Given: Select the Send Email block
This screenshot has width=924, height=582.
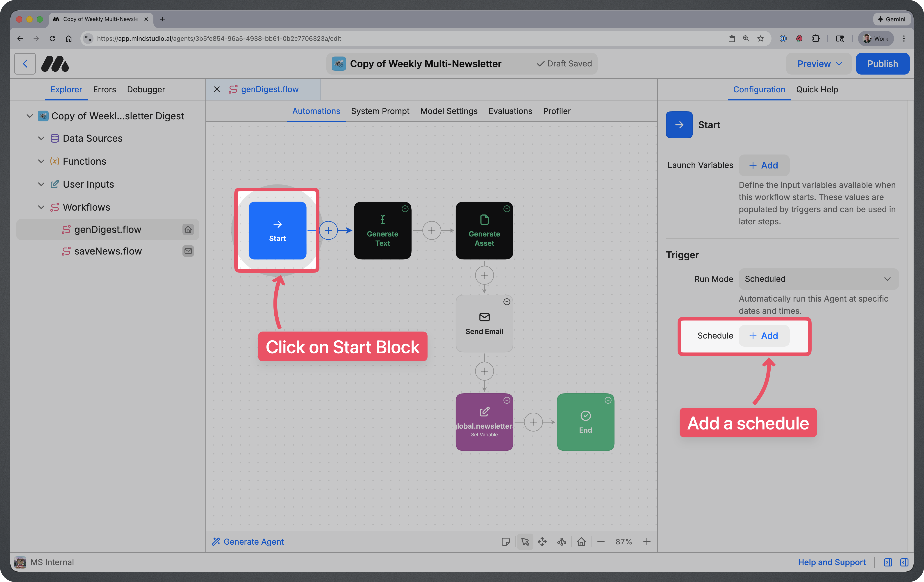Looking at the screenshot, I should click(484, 323).
